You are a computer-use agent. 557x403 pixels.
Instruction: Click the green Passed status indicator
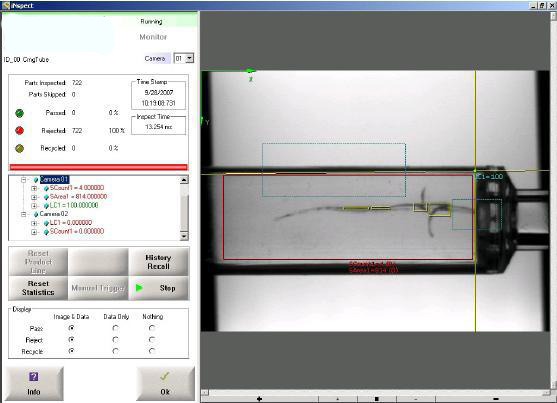pos(20,113)
